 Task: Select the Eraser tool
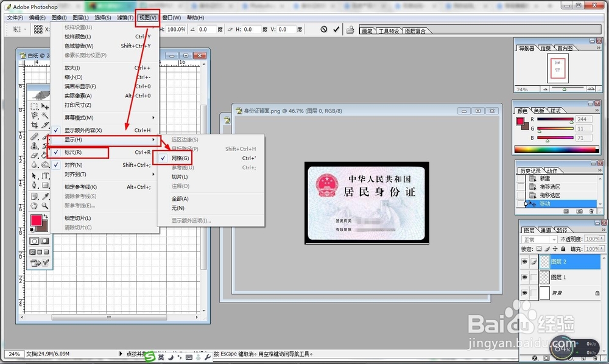click(34, 155)
